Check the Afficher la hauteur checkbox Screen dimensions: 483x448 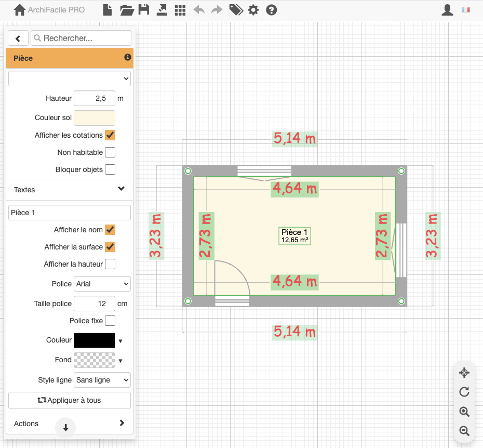110,264
